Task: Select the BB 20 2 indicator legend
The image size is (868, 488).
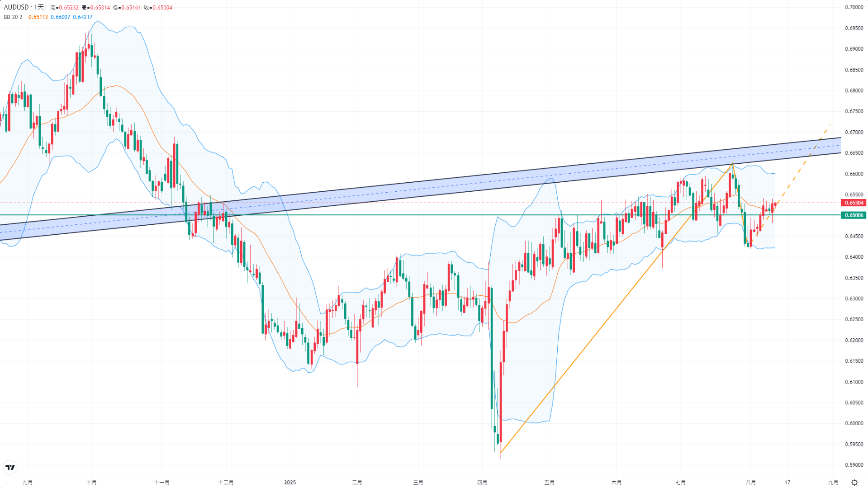Action: pos(13,17)
